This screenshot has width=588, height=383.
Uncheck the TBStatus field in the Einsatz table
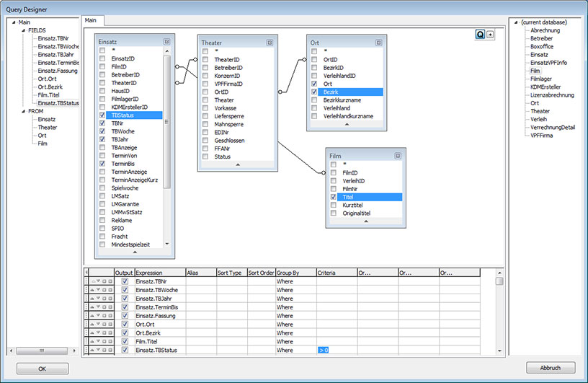coord(102,115)
